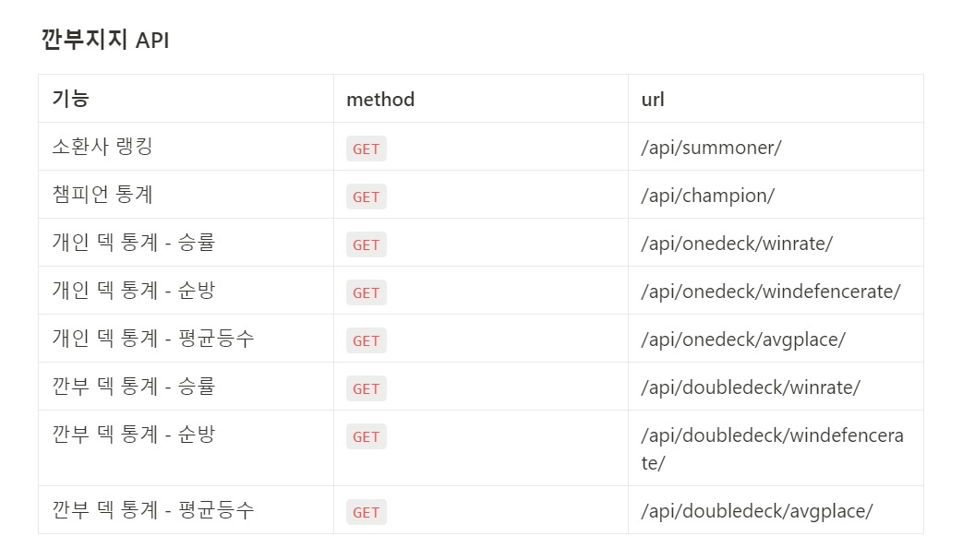Image resolution: width=975 pixels, height=560 pixels.
Task: Click the /api/onedeck/windefencerate/ url
Action: [x=770, y=292]
